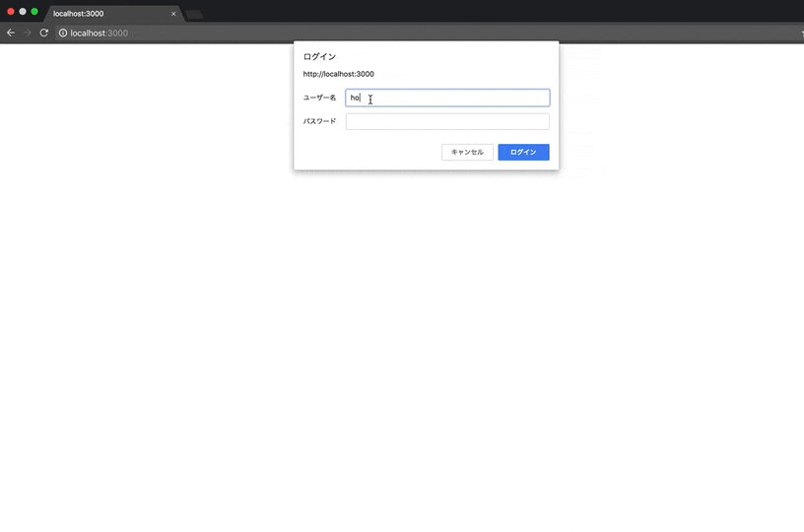
Task: Click the ユーザー名 username field
Action: 447,98
